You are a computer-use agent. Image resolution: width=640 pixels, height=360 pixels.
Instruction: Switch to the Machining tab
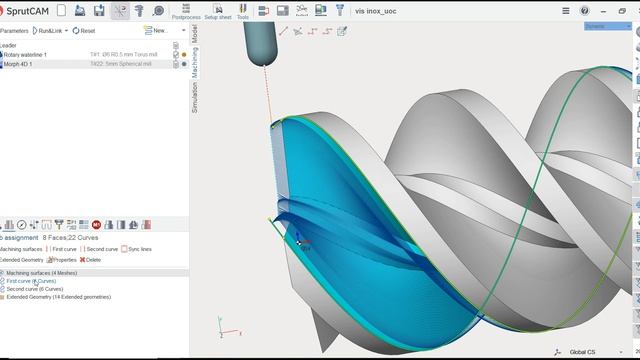tap(195, 62)
